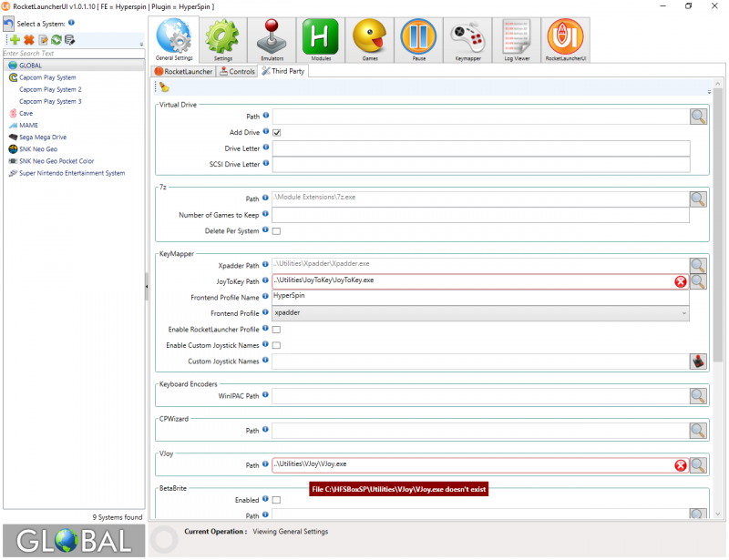Select Capcom Play System 2
729x560 pixels.
[x=50, y=89]
